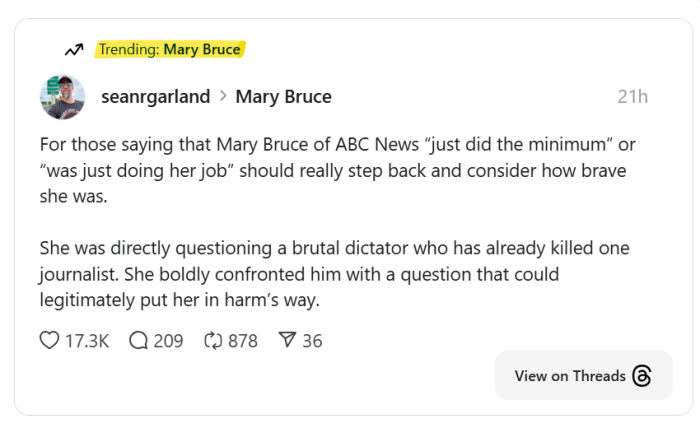This screenshot has height=428, width=700.
Task: Like the post with the heart icon
Action: coord(49,341)
